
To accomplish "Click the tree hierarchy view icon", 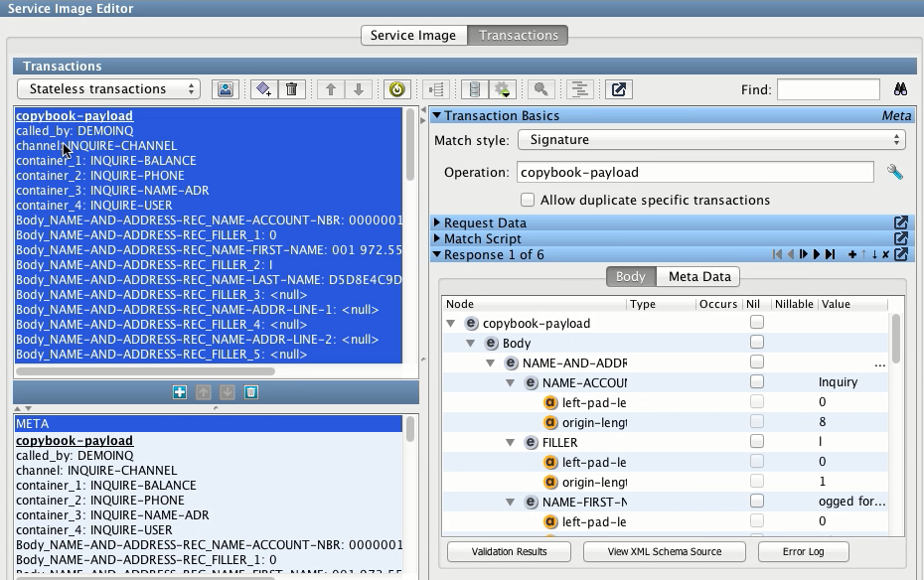I will click(x=434, y=89).
